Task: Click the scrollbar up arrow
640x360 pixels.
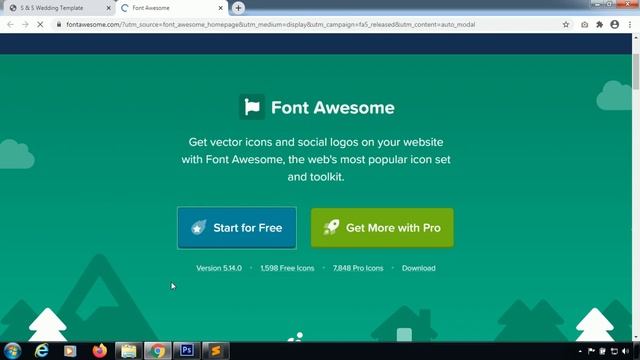Action: tap(636, 37)
